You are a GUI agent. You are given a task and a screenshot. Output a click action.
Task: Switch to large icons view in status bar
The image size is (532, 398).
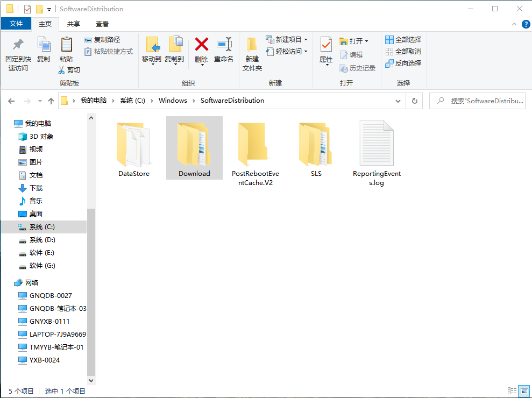coord(524,390)
